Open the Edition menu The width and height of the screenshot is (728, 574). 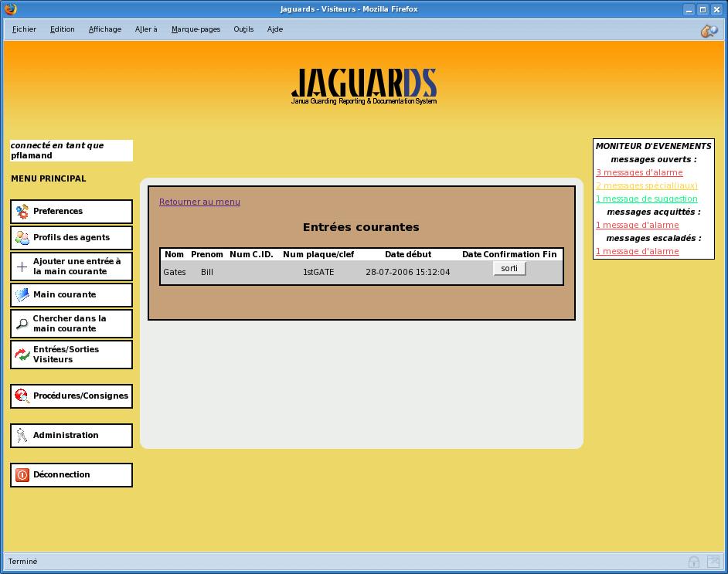63,29
